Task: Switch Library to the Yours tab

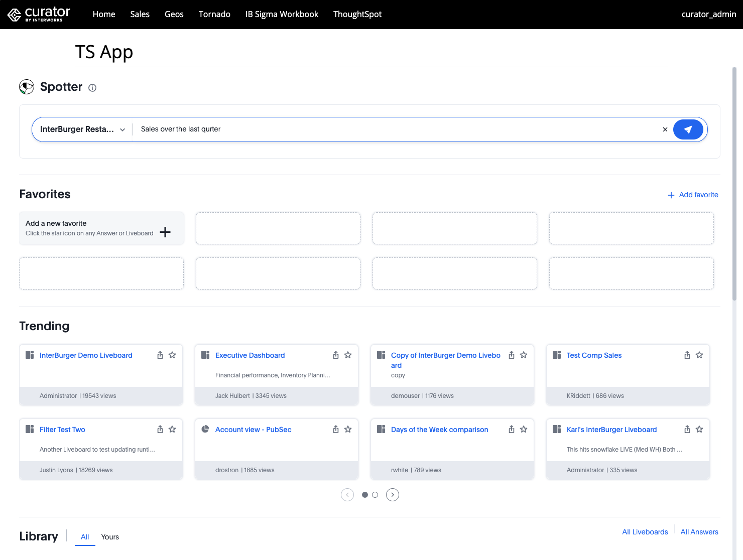Action: point(110,537)
